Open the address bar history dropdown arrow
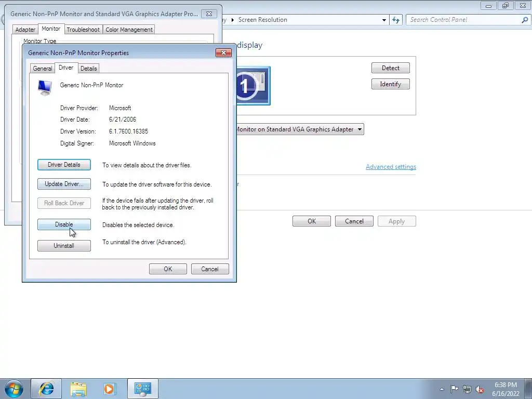Screen dimensions: 532x399 [x=384, y=20]
